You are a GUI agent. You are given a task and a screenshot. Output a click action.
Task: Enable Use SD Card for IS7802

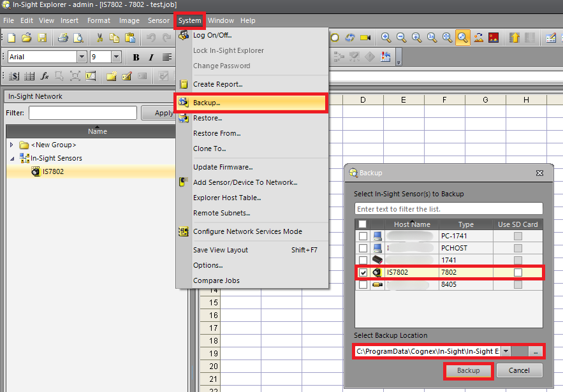(518, 272)
